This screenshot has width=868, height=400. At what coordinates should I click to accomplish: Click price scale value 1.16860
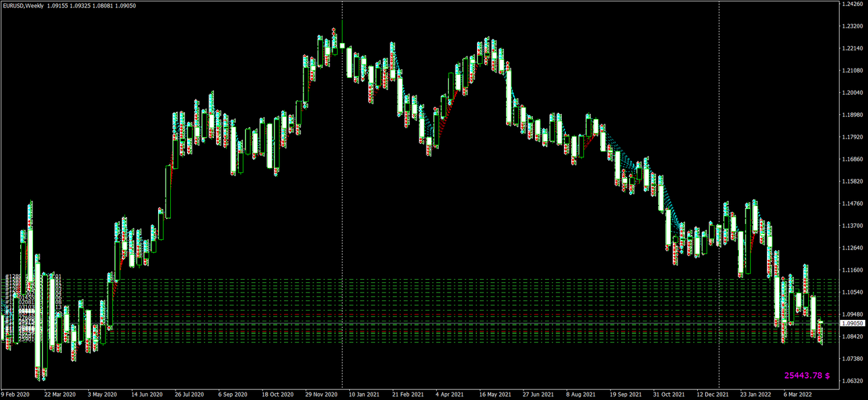coord(851,159)
